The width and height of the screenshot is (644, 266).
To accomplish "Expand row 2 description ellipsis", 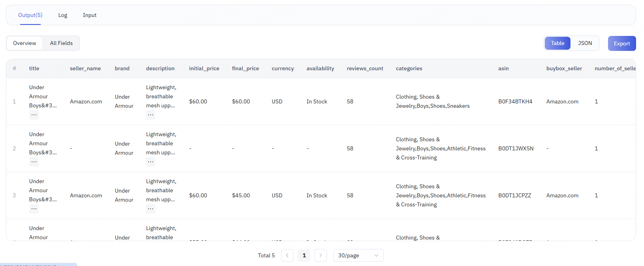I will (151, 162).
